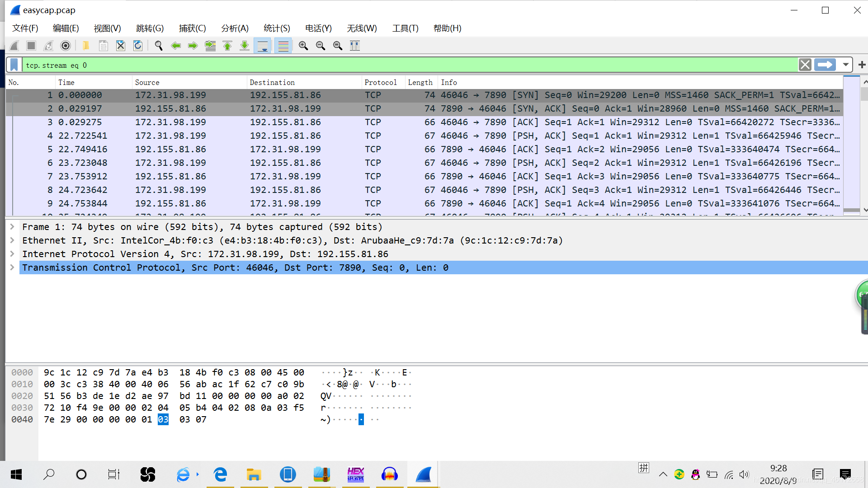
Task: Click in the tcp.stream eq 0 filter field
Action: 409,65
